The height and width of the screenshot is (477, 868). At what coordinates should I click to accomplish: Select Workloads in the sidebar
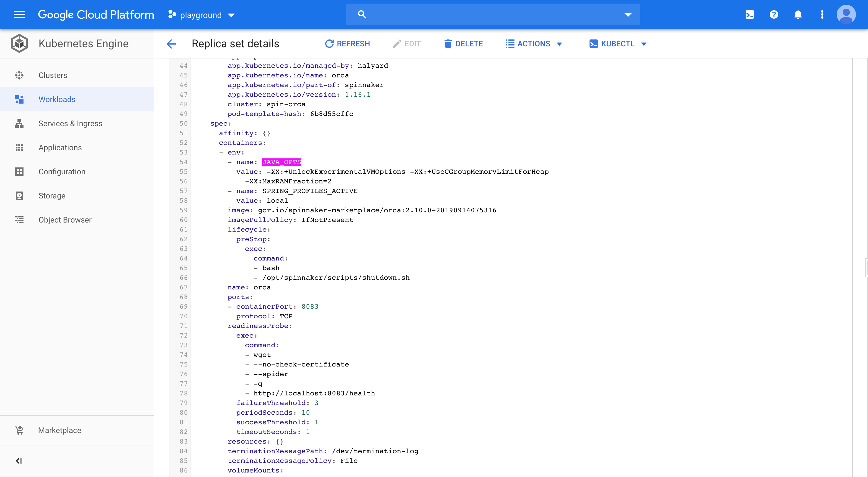click(57, 99)
